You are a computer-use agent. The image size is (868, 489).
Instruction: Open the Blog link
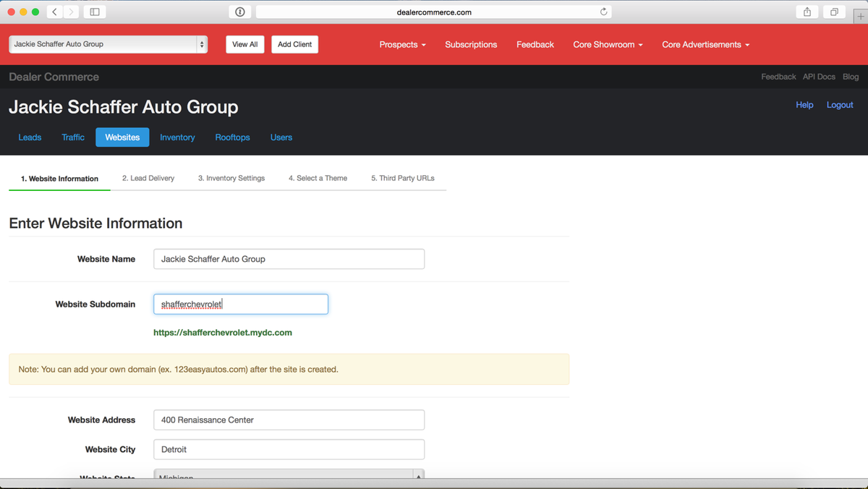tap(851, 77)
